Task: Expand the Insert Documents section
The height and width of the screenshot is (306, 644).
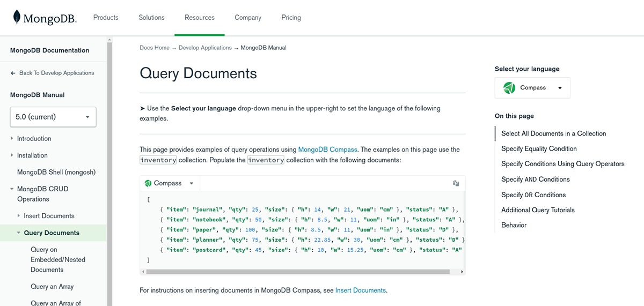Action: pyautogui.click(x=19, y=216)
